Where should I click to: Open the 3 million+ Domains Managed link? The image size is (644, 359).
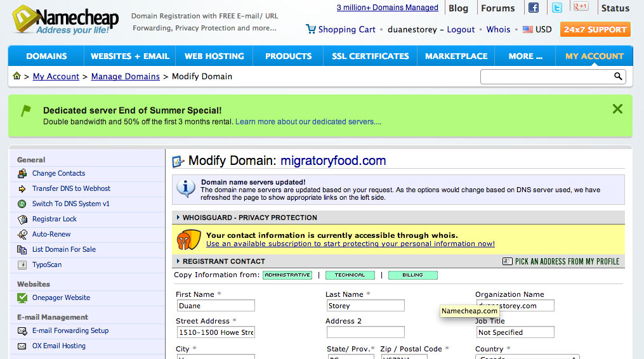pos(387,8)
